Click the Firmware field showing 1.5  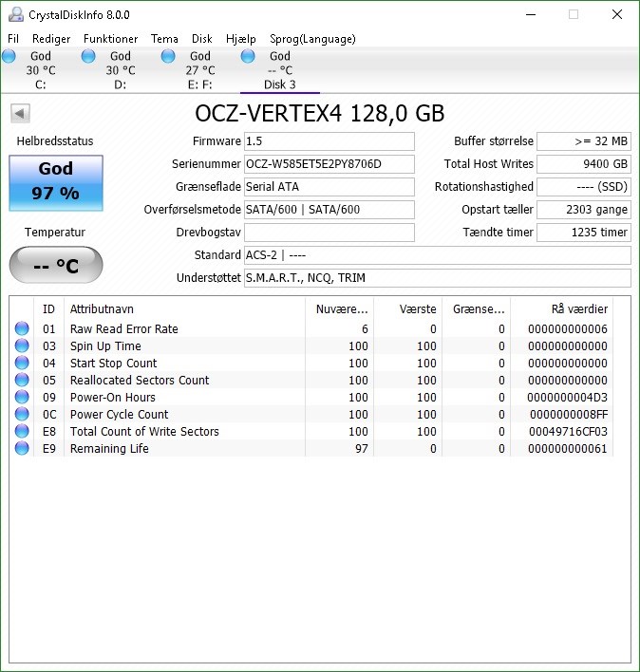(x=329, y=141)
